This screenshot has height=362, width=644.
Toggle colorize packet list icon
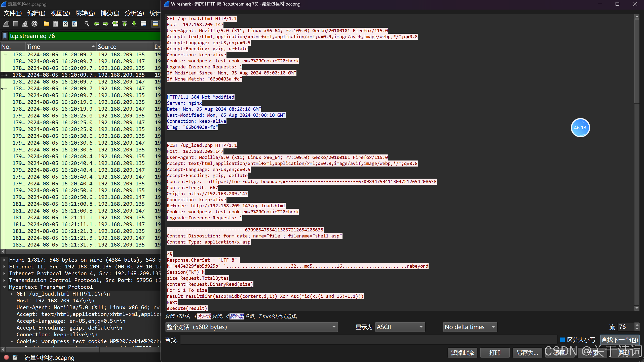(x=155, y=24)
